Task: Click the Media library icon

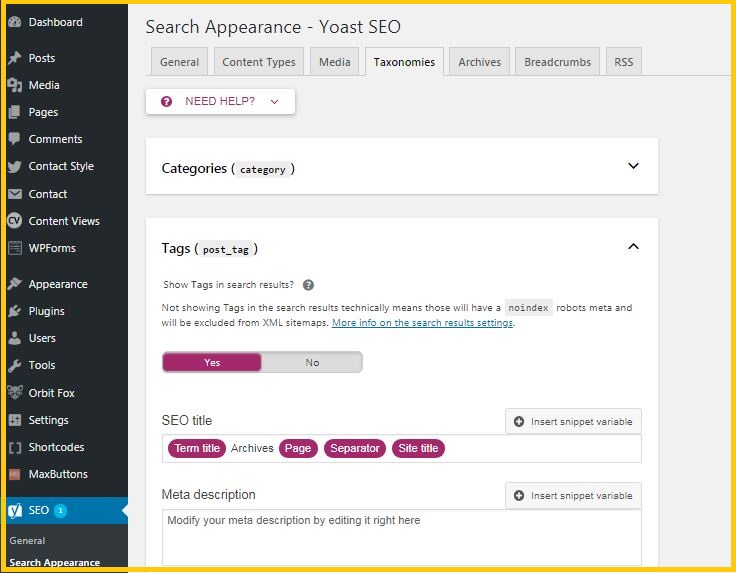Action: click(x=15, y=85)
